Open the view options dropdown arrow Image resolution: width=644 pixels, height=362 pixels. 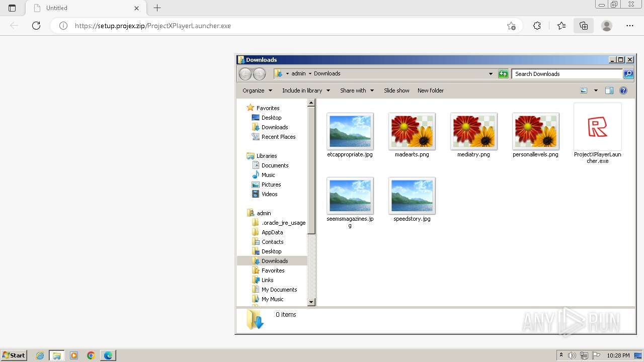point(596,90)
